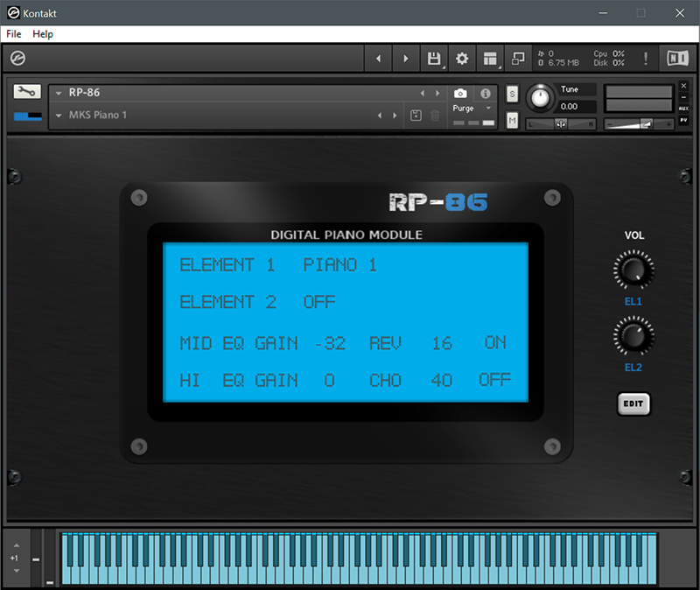Viewport: 700px width, 590px height.
Task: Toggle chorus OFF value in display
Action: tap(494, 380)
